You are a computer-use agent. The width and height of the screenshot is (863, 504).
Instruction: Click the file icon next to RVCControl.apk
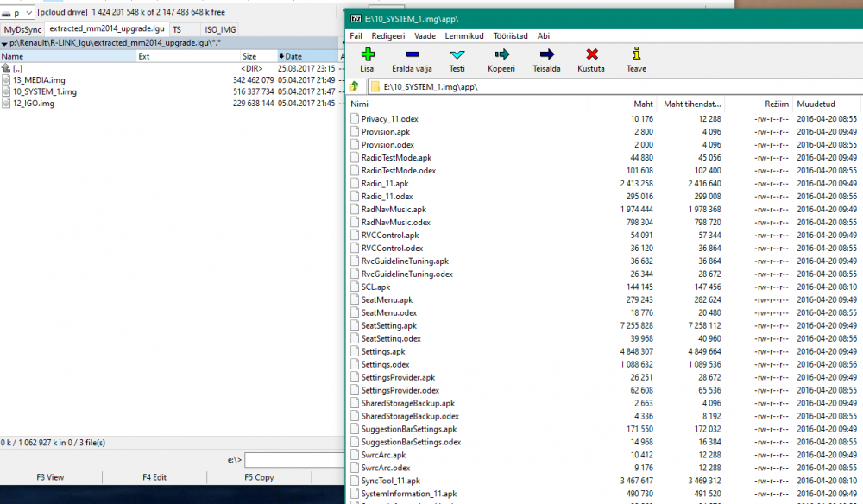click(x=355, y=235)
